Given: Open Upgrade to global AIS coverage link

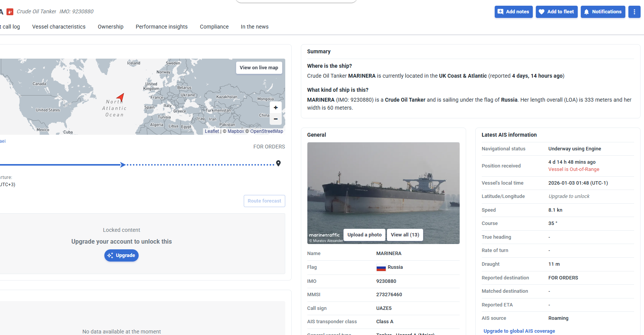Looking at the screenshot, I should tap(519, 331).
